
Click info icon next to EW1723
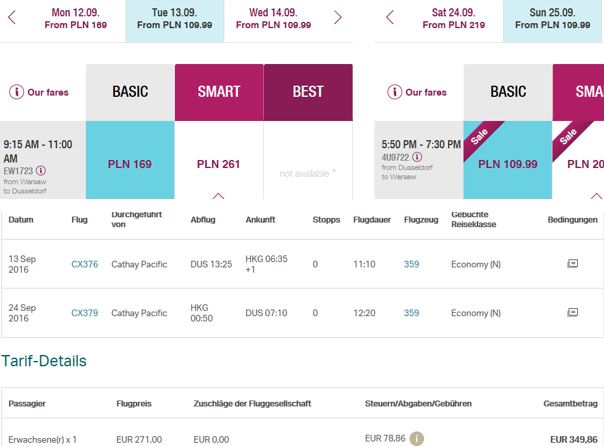(41, 170)
